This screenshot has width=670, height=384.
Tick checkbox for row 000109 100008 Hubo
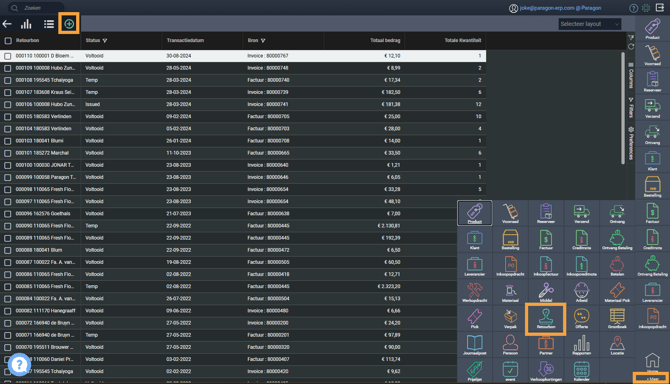8,68
